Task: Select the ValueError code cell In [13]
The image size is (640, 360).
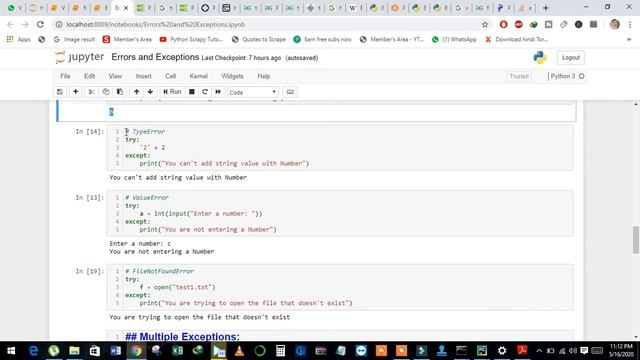Action: pyautogui.click(x=340, y=213)
